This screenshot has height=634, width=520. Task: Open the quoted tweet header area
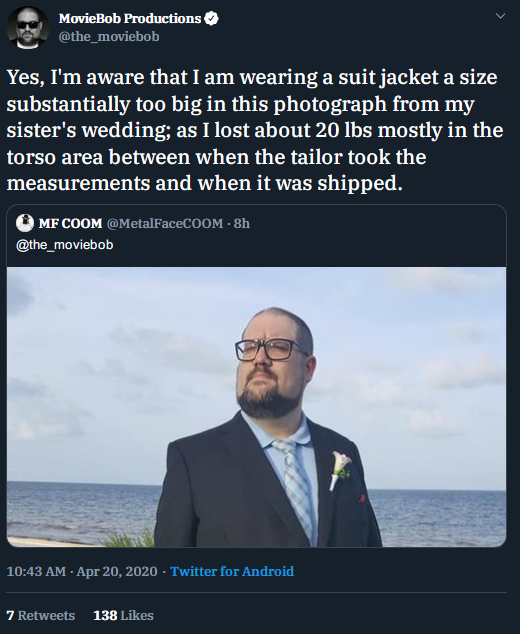tap(256, 235)
